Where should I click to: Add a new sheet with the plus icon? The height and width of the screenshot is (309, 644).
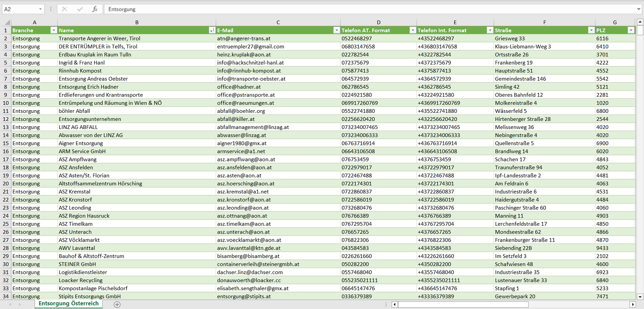(117, 304)
